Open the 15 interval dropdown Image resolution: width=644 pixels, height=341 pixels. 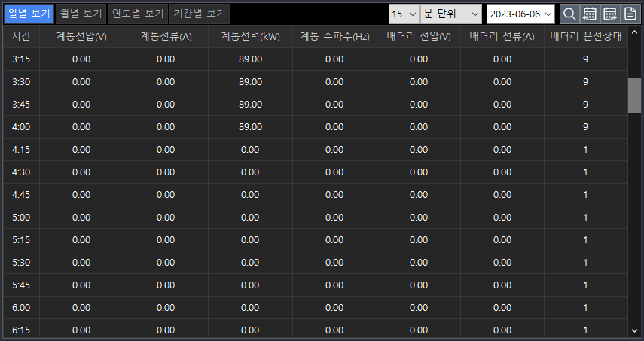click(404, 14)
